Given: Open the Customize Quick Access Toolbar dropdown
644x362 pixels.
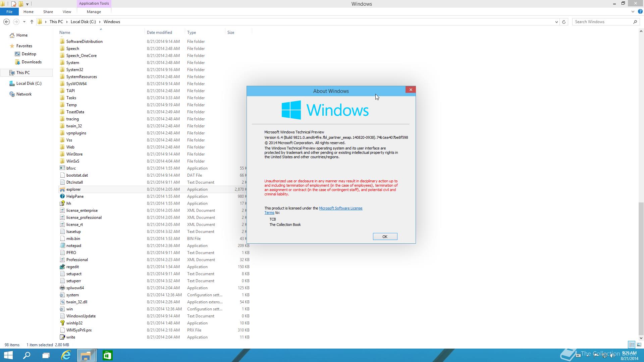Looking at the screenshot, I should coord(27,4).
